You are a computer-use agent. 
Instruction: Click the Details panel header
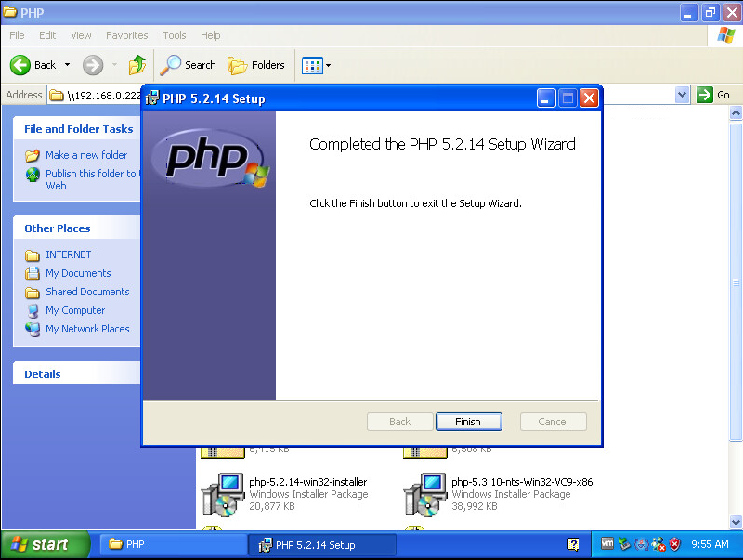click(77, 374)
